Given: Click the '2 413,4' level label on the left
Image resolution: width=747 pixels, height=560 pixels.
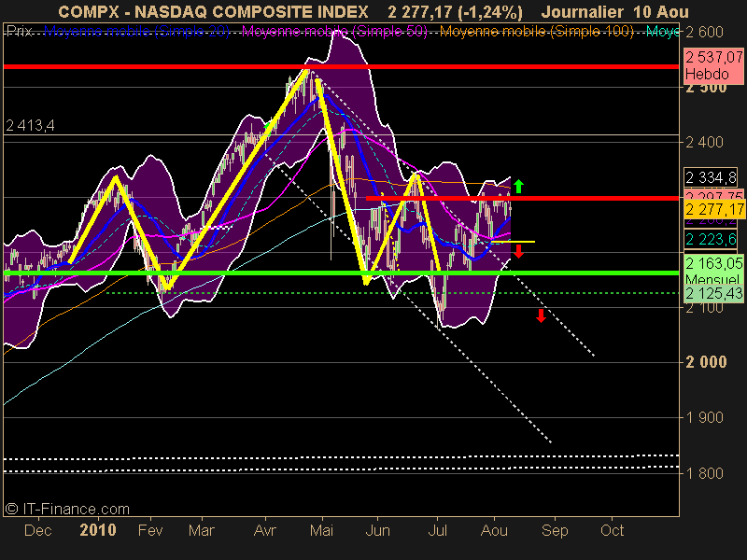Looking at the screenshot, I should pos(30,126).
